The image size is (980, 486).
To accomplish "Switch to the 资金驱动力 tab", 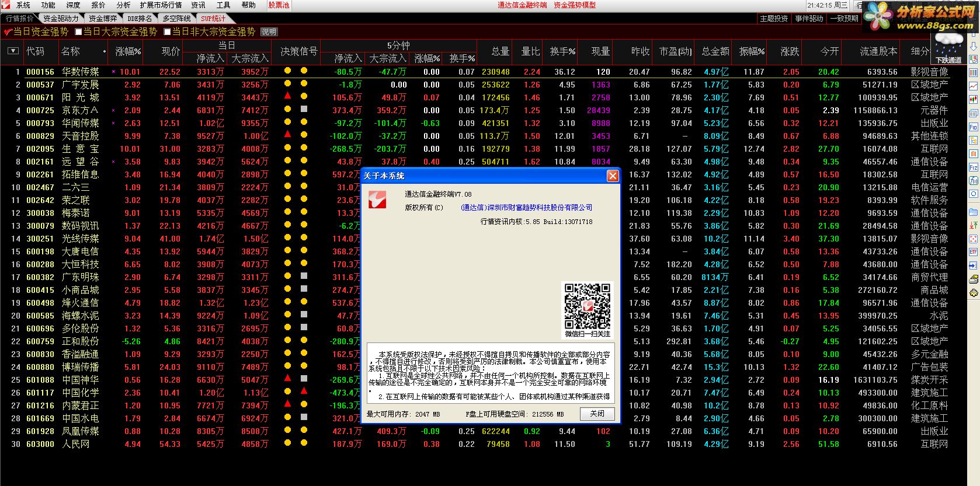I will pyautogui.click(x=60, y=19).
